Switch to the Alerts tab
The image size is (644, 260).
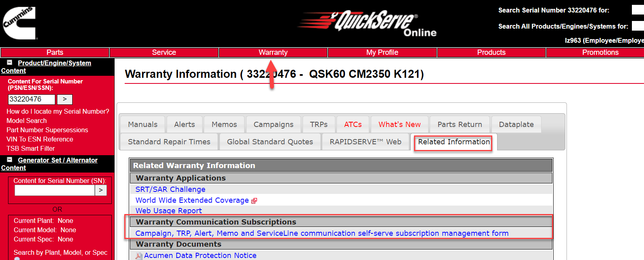[184, 125]
